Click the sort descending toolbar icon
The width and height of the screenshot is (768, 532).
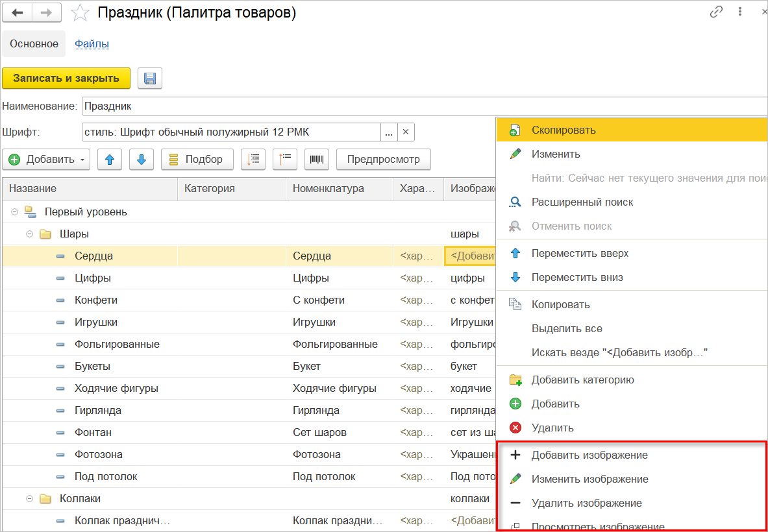(x=285, y=160)
